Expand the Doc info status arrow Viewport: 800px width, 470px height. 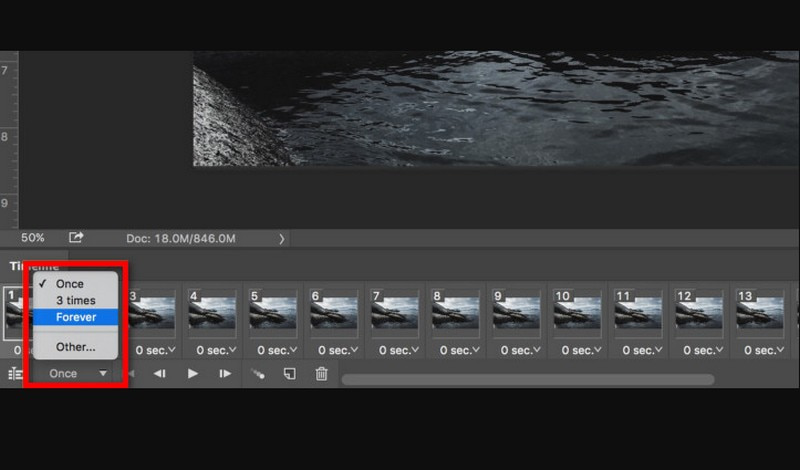click(282, 238)
